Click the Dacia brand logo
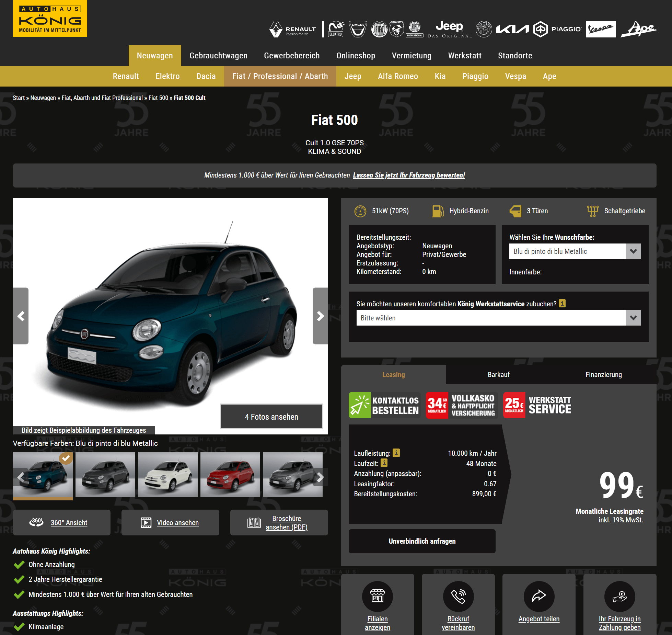Screen dimensions: 672x635 click(x=358, y=29)
